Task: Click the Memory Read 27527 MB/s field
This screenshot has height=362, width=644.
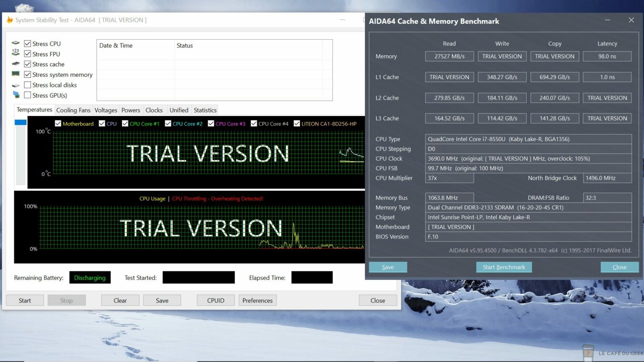Action: click(x=449, y=56)
